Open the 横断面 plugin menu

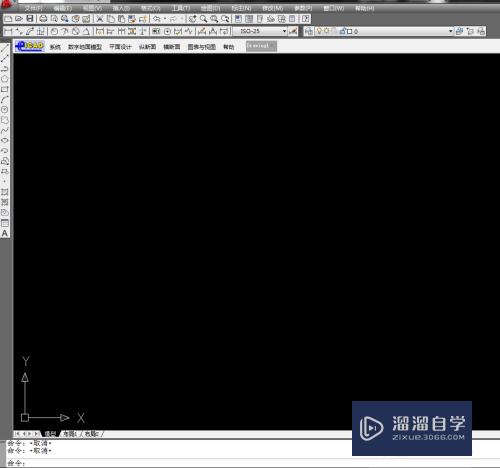[172, 47]
